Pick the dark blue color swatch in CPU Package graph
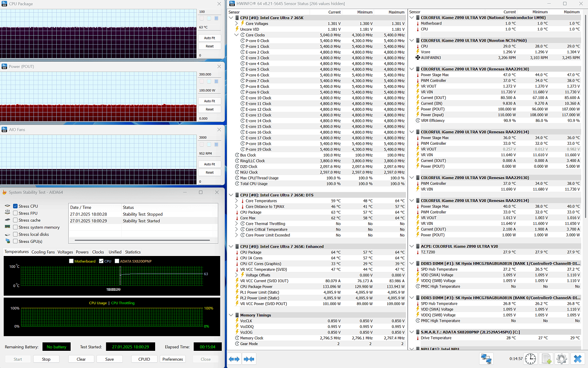Viewport: 588px width, 368px height. pyautogui.click(x=216, y=18)
